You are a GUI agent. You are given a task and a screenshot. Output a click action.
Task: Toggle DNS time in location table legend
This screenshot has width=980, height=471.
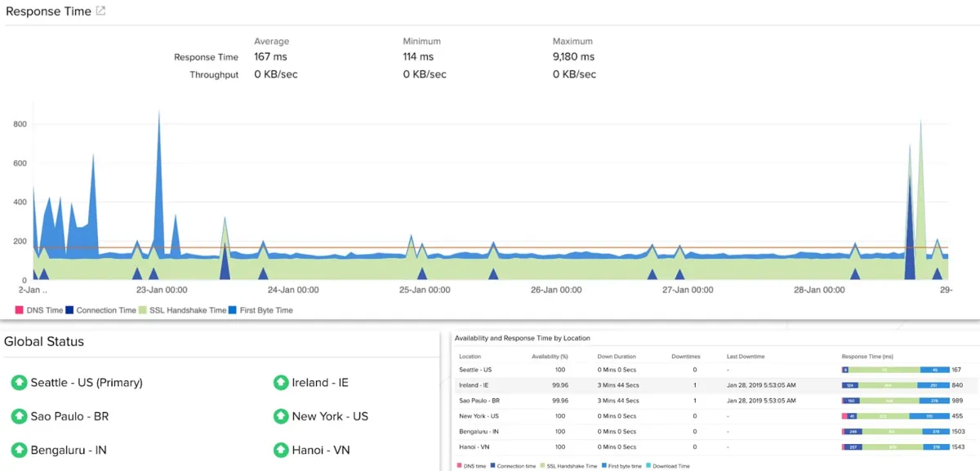tap(470, 466)
